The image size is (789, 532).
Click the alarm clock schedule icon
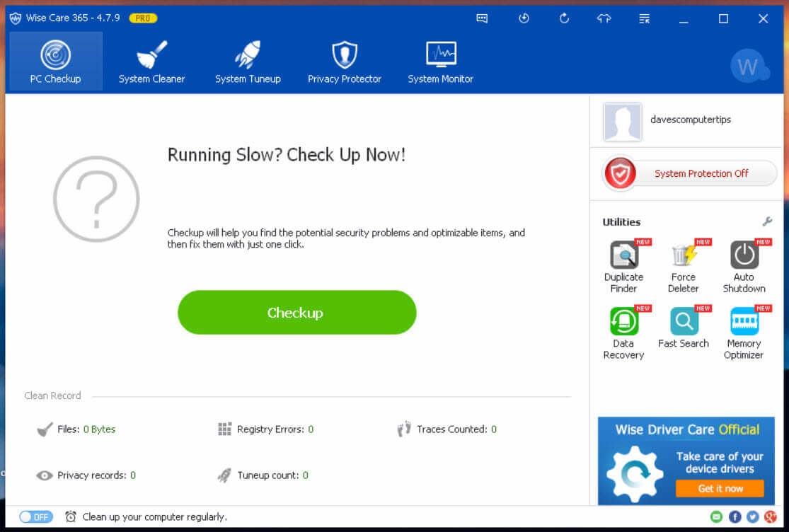[x=71, y=516]
